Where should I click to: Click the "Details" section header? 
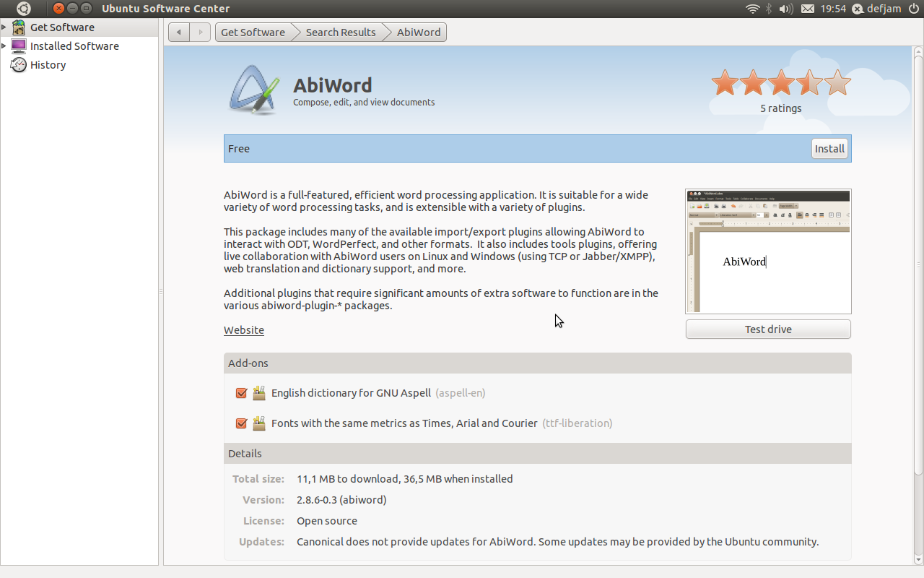(x=538, y=454)
